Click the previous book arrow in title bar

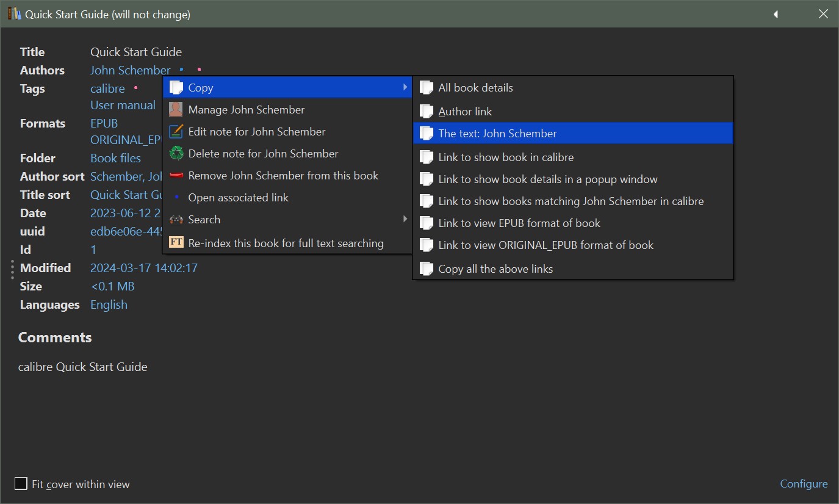pyautogui.click(x=776, y=14)
